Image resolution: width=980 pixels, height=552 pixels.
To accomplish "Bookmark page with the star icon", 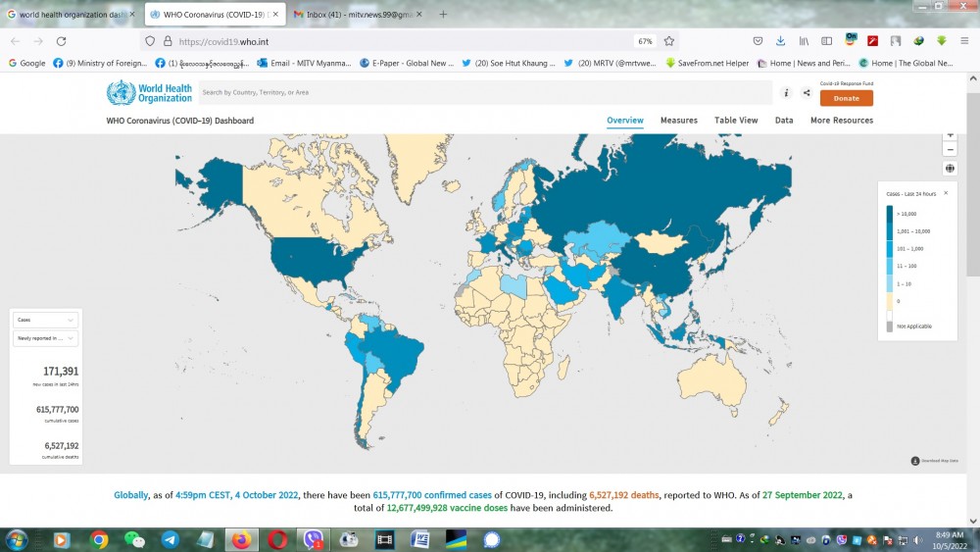I will pos(669,41).
